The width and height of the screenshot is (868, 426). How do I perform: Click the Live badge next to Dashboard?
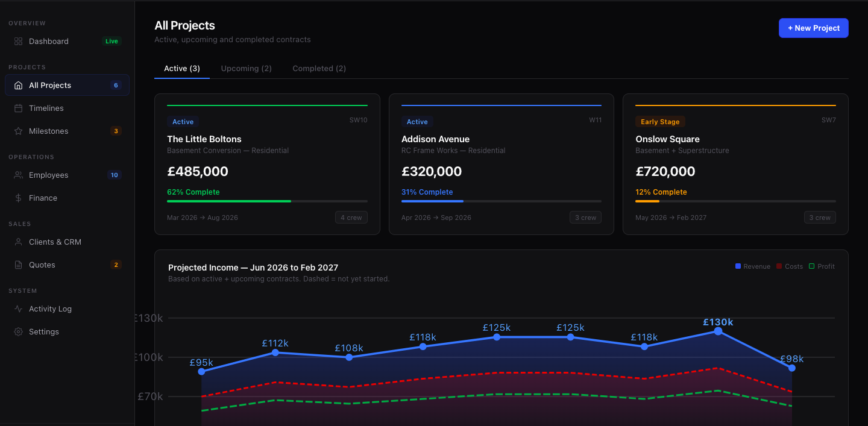tap(112, 42)
